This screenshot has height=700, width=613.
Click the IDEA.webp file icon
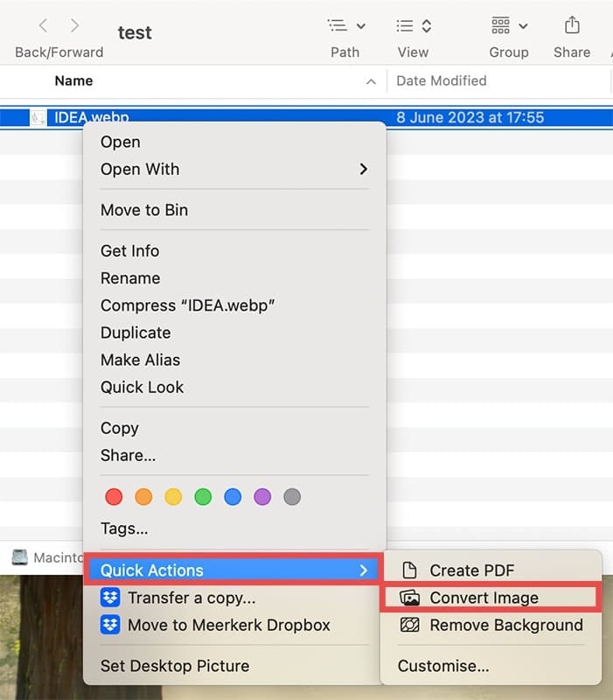pyautogui.click(x=38, y=117)
